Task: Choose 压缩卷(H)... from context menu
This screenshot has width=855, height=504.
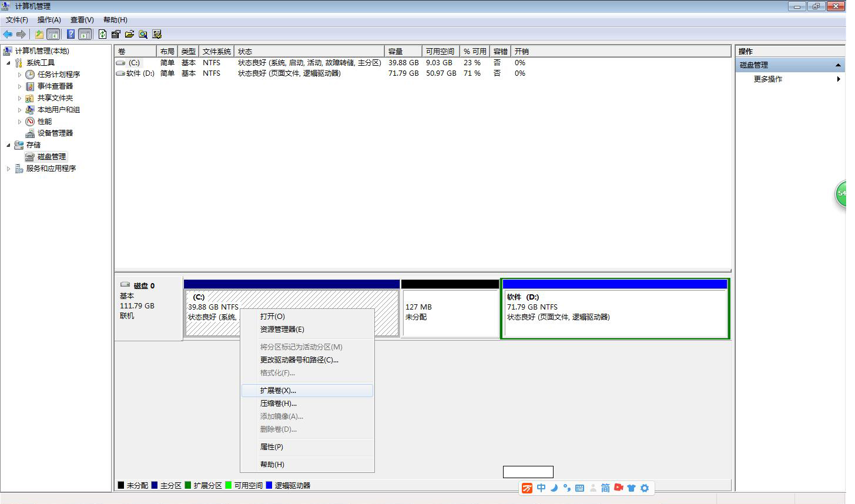Action: (307, 404)
